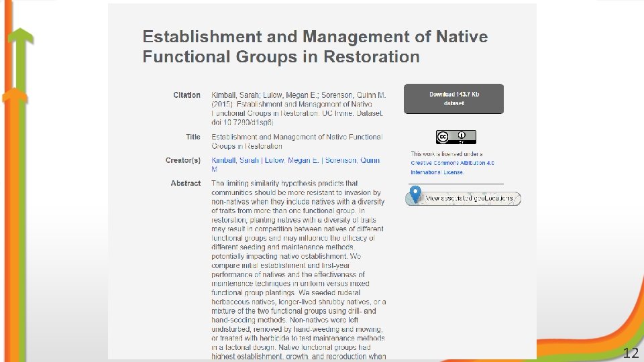Open Creative Commons Attribution 4.0 license link

point(452,168)
